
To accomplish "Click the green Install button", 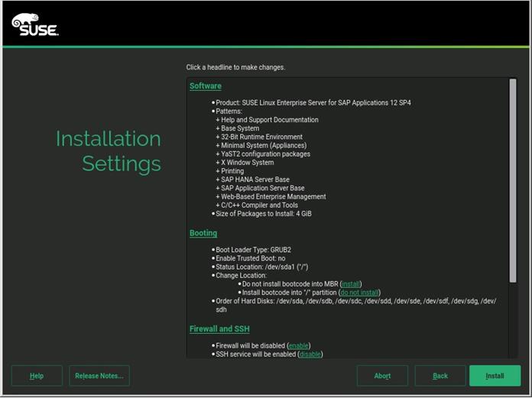I will pos(495,376).
